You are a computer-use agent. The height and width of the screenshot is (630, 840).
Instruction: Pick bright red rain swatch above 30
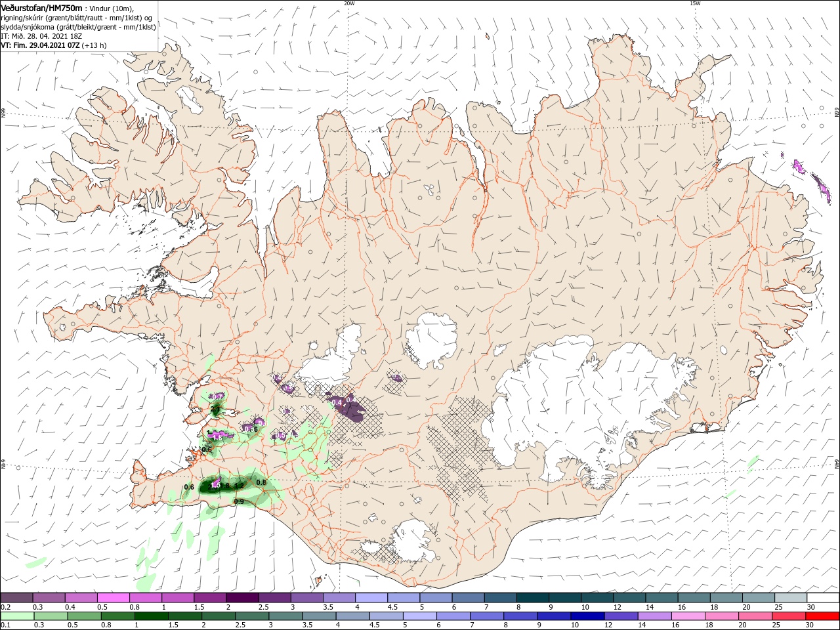[822, 616]
